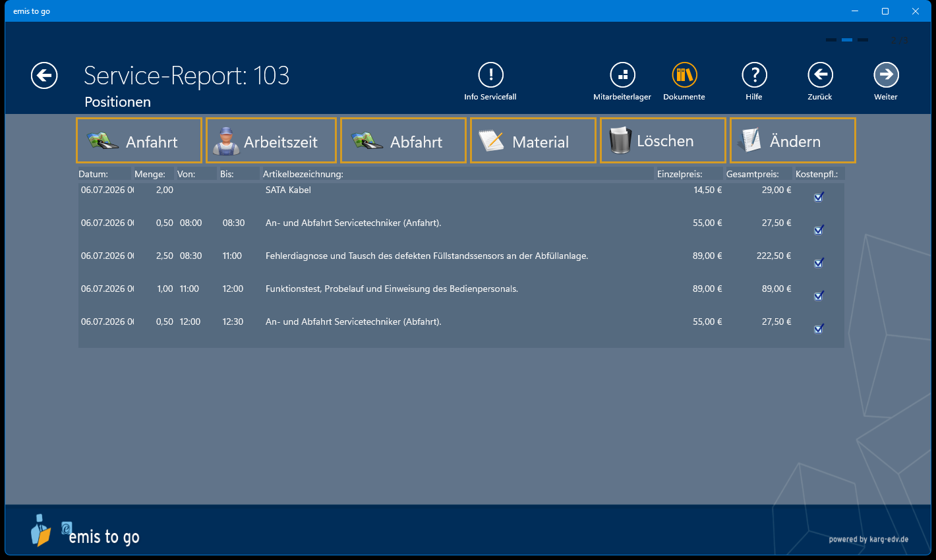936x560 pixels.
Task: Click the Einzelpreis 89,00 € in the Fehlerdiagnose row
Action: (x=707, y=256)
